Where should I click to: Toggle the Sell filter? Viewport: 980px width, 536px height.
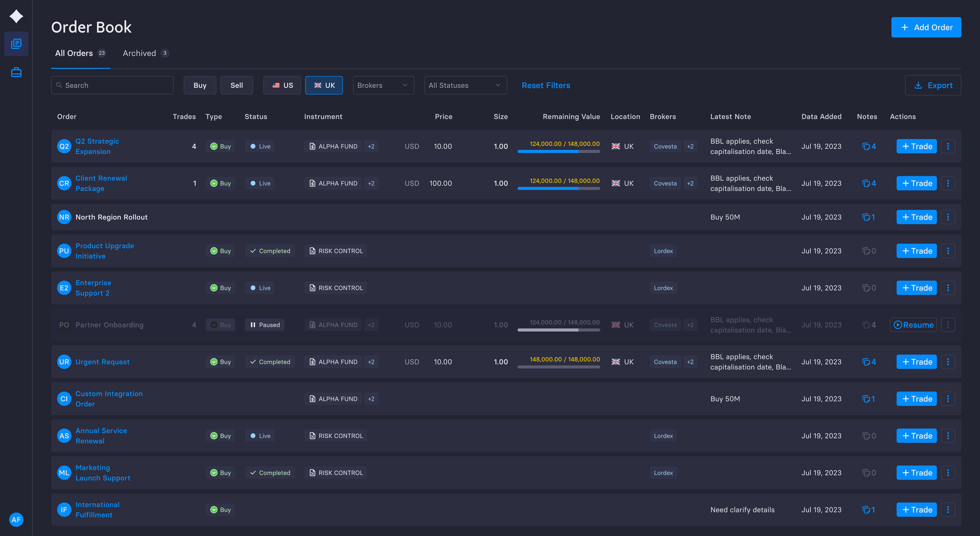coord(236,85)
